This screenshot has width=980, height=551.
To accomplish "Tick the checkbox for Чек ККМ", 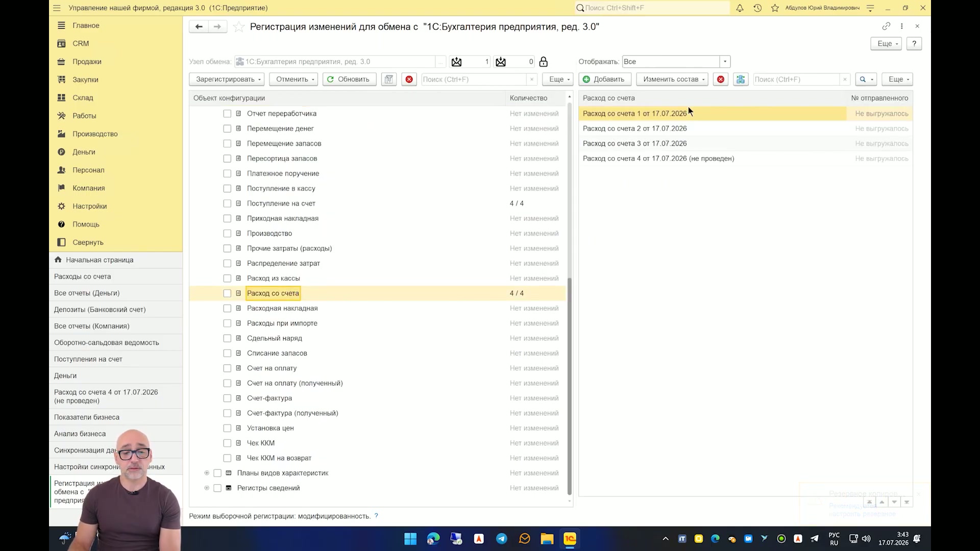I will [x=227, y=443].
